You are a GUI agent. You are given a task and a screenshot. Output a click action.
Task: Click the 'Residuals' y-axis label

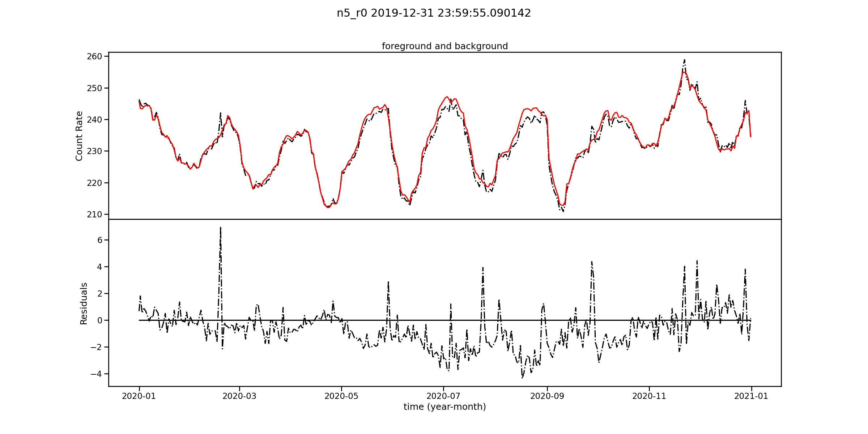[84, 303]
